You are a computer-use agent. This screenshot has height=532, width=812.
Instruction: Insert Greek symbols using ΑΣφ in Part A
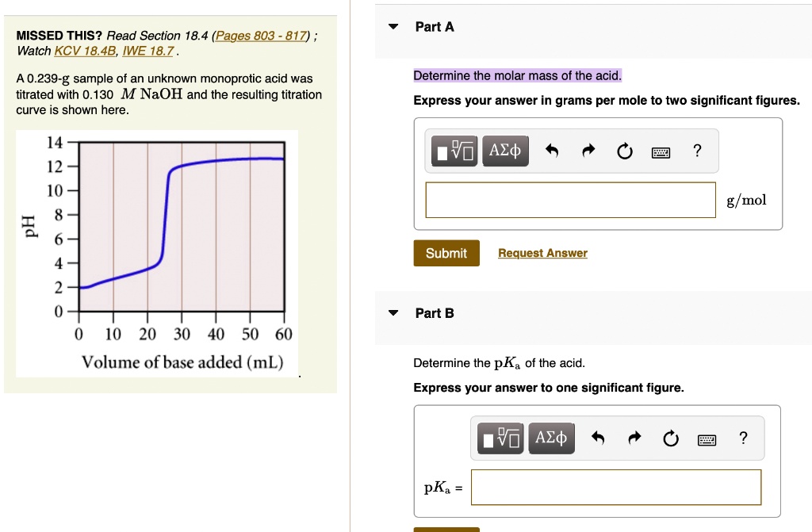tap(505, 151)
